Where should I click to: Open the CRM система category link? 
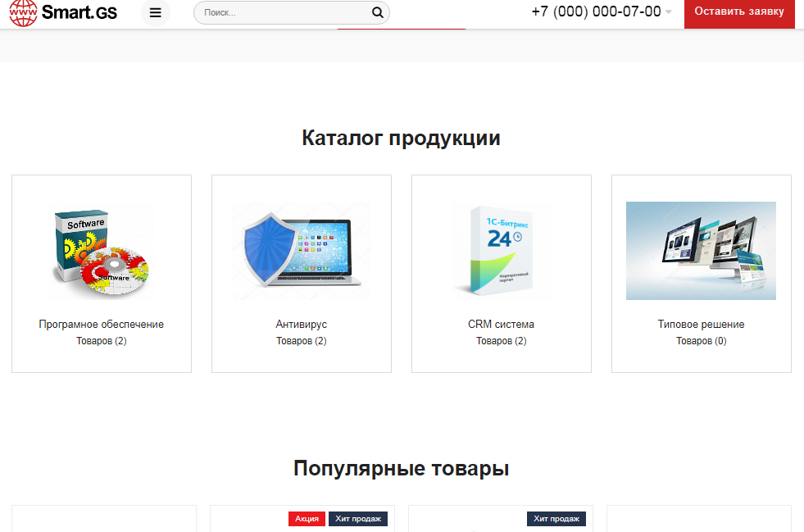tap(501, 325)
